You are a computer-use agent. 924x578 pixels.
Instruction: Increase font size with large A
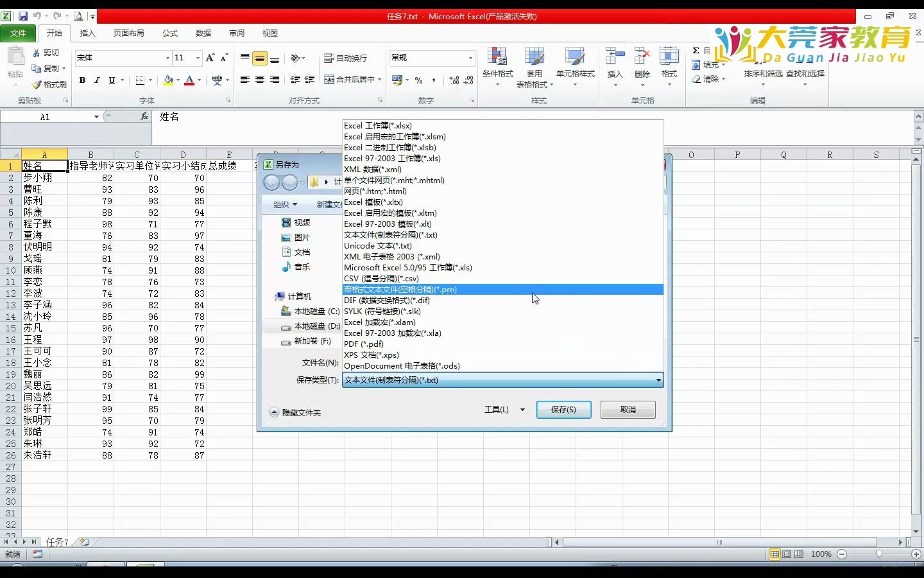coord(210,58)
